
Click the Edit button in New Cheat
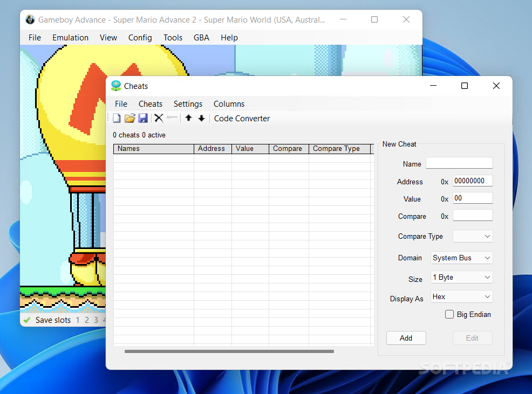point(472,338)
